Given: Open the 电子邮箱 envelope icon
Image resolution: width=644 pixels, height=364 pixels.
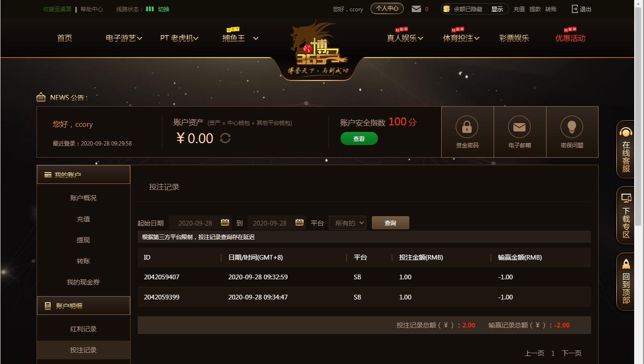Looking at the screenshot, I should (519, 127).
